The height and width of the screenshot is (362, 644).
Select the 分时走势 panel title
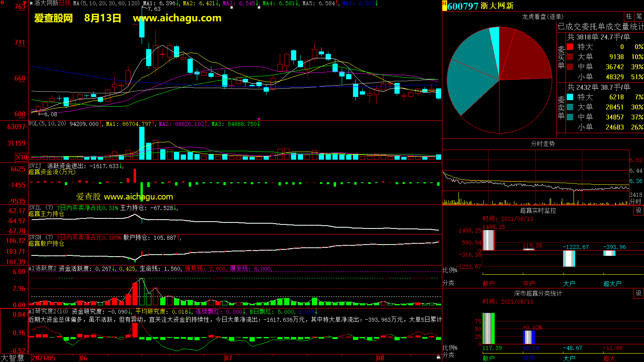(x=543, y=144)
